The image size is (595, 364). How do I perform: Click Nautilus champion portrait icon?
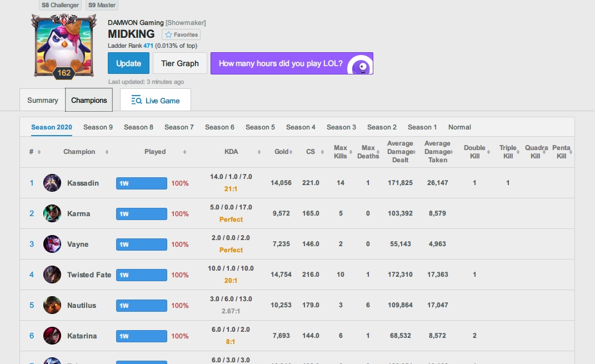click(52, 305)
